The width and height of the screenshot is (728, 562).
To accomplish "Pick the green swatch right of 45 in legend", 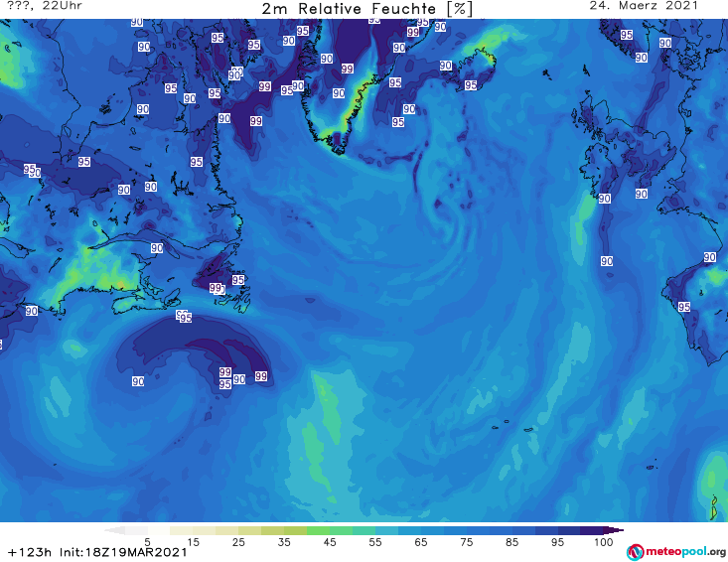I will tap(342, 530).
